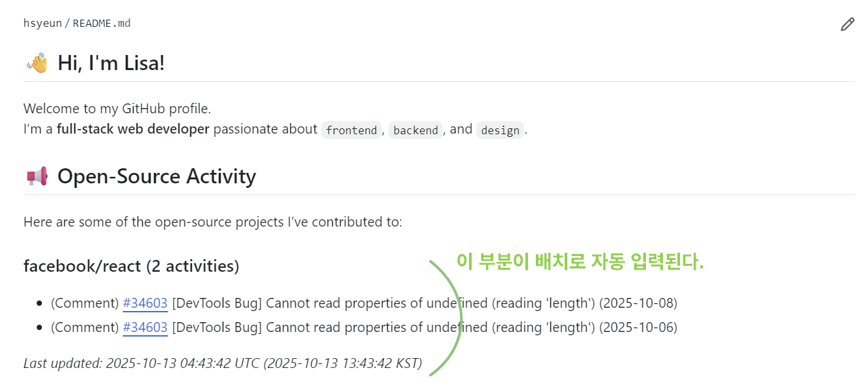
Task: Click the facebook/react (2 activities) heading
Action: [x=131, y=266]
